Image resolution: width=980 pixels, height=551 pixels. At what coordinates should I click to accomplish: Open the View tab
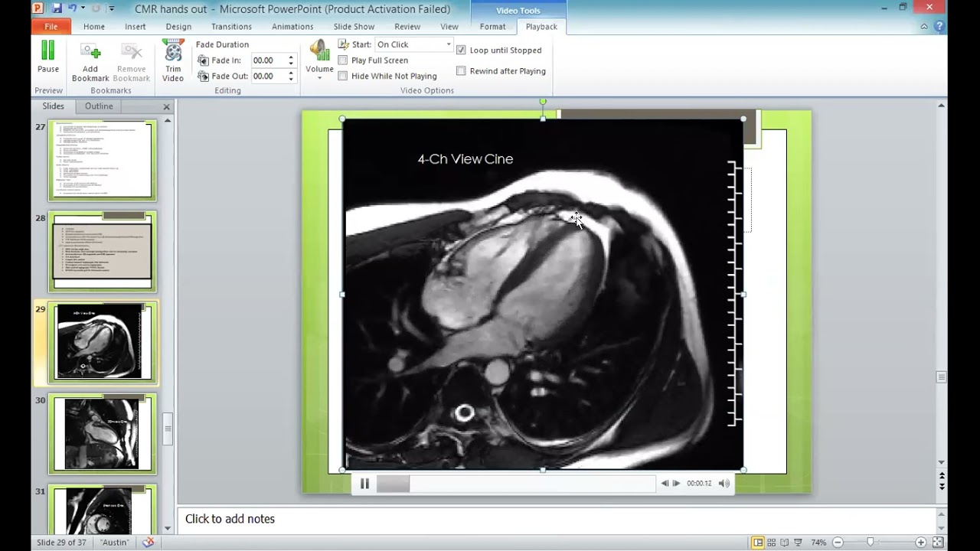click(x=449, y=26)
